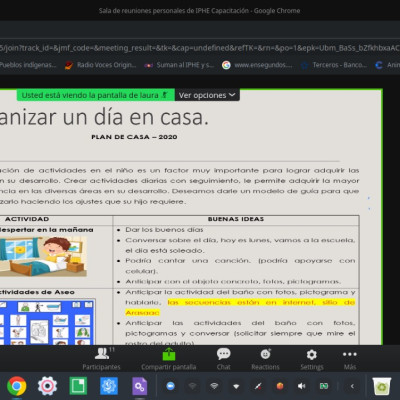Open www.ensegundos bookmark
This screenshot has width=400, height=400.
tap(257, 65)
